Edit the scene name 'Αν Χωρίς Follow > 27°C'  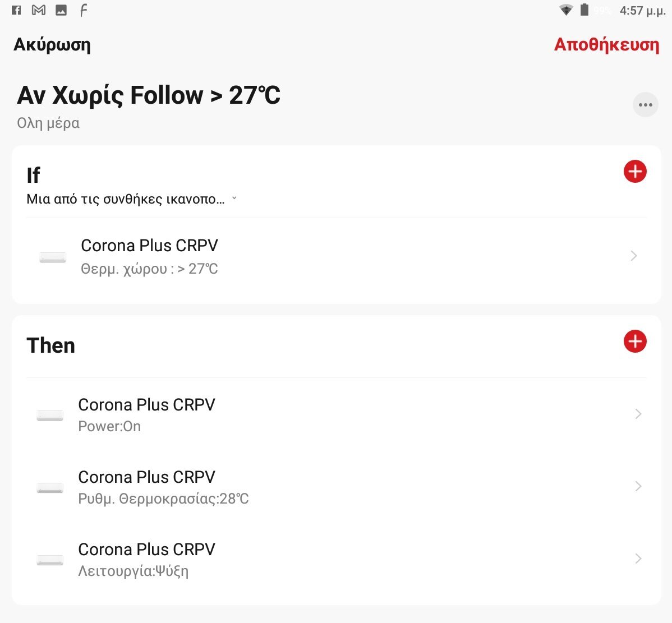point(149,95)
